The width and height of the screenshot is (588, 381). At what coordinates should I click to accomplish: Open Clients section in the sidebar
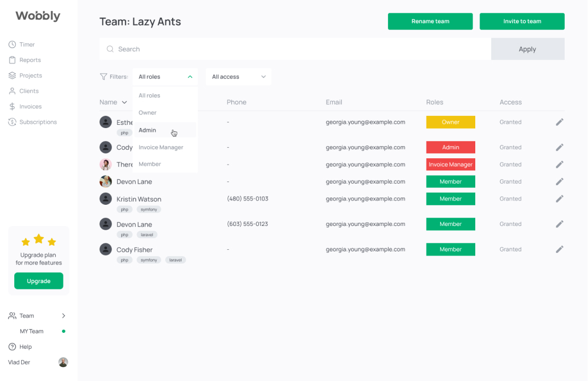point(24,90)
